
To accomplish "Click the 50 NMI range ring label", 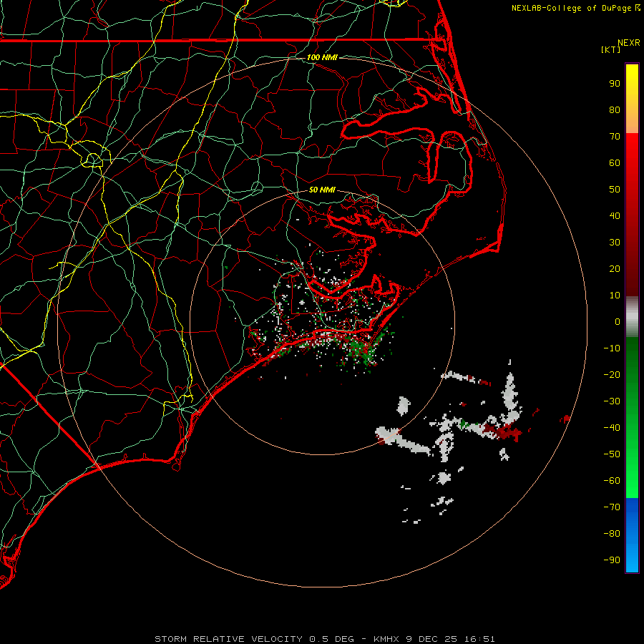I will [x=322, y=190].
